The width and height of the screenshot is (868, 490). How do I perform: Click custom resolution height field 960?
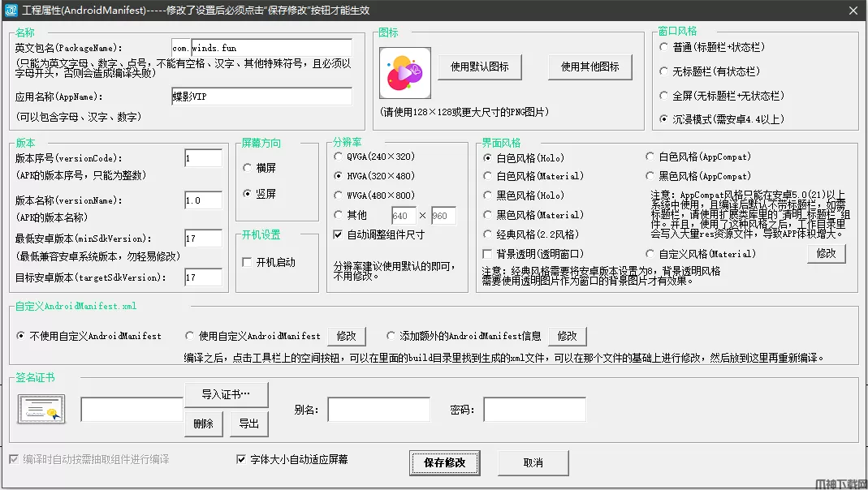click(x=443, y=216)
